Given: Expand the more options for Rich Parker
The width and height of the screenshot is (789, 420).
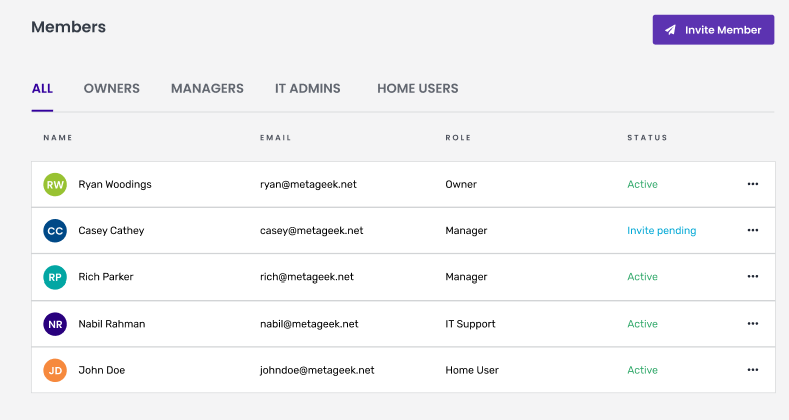Looking at the screenshot, I should [x=753, y=277].
